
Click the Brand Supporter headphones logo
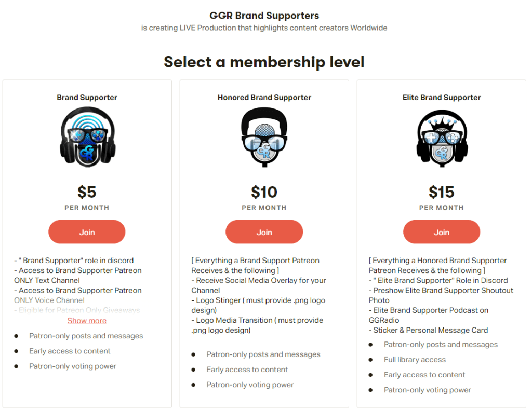[87, 138]
